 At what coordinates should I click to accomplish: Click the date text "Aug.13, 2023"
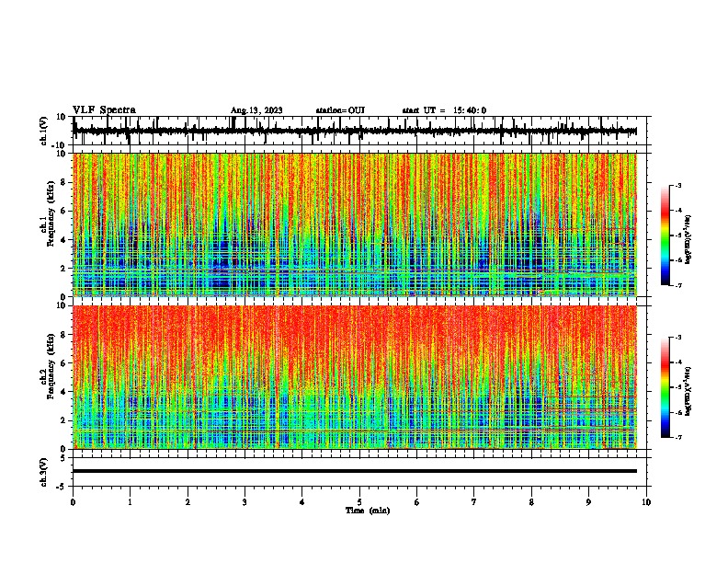coord(256,110)
